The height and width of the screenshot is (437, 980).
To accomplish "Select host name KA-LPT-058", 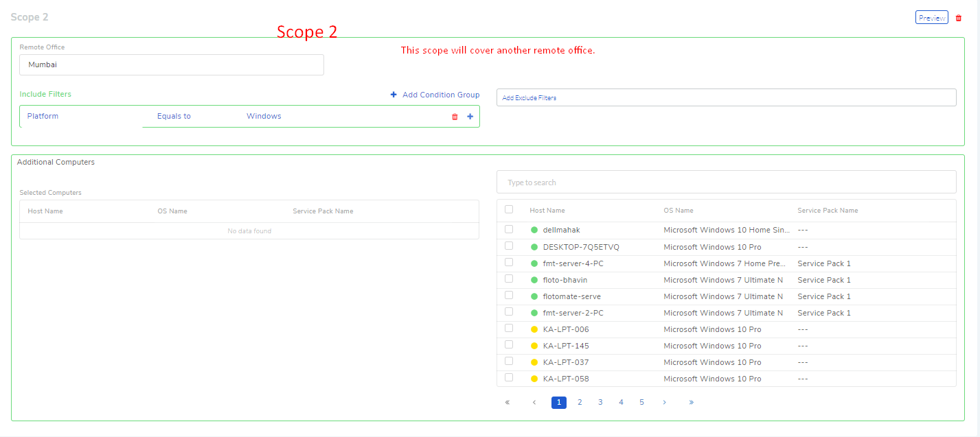I will [x=566, y=379].
